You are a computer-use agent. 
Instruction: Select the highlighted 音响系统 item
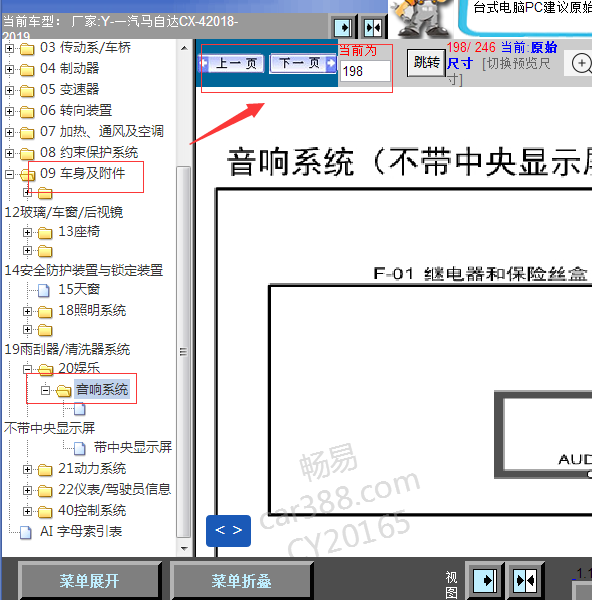102,390
